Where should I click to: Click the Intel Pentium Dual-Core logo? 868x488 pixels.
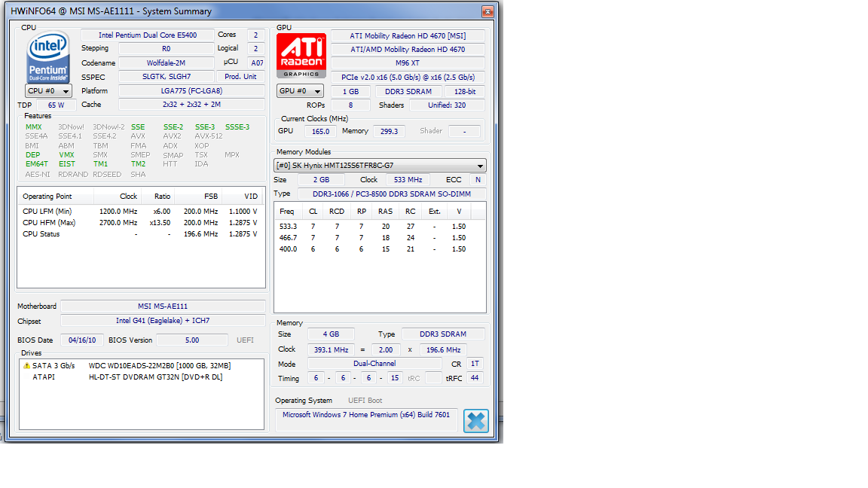point(48,57)
